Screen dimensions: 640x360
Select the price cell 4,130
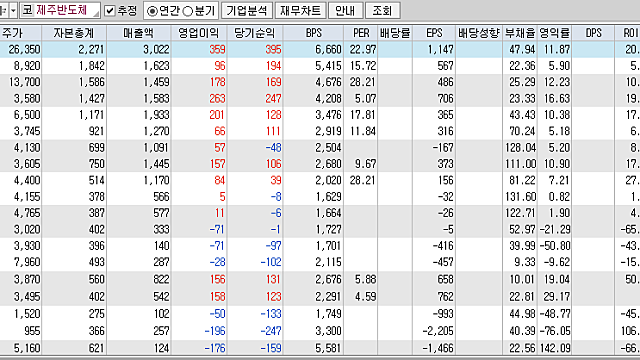tap(27, 148)
